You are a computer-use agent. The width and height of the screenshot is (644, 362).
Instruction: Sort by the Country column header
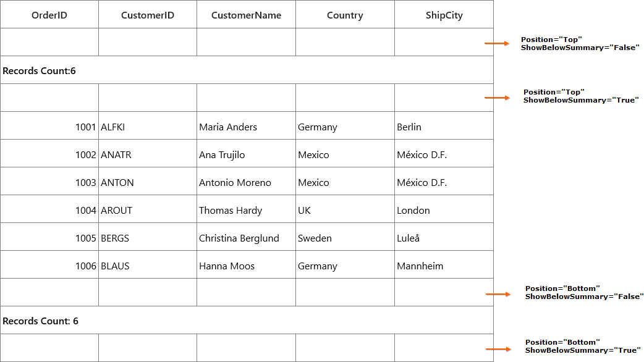click(345, 15)
